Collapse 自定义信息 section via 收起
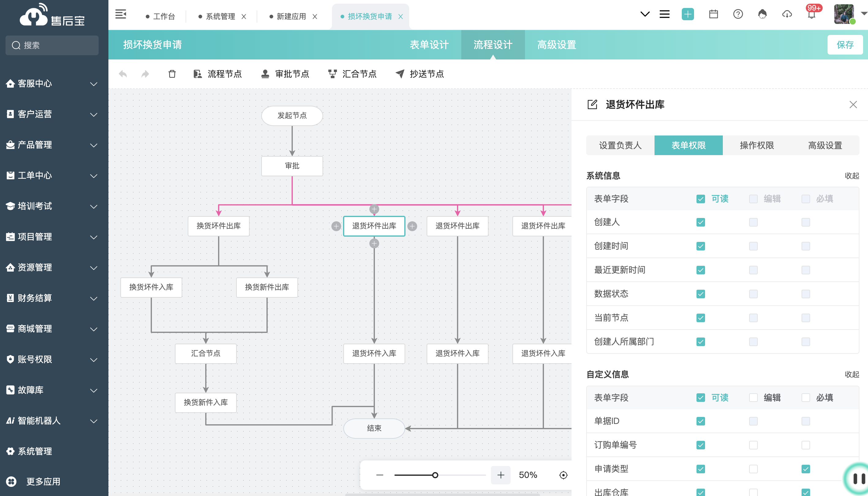The width and height of the screenshot is (868, 496). point(852,374)
